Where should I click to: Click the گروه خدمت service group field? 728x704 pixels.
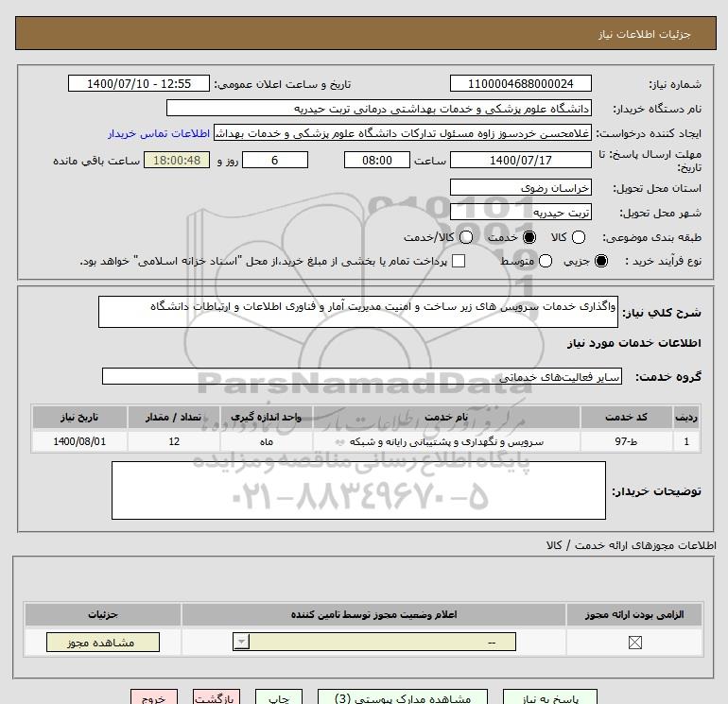point(362,376)
